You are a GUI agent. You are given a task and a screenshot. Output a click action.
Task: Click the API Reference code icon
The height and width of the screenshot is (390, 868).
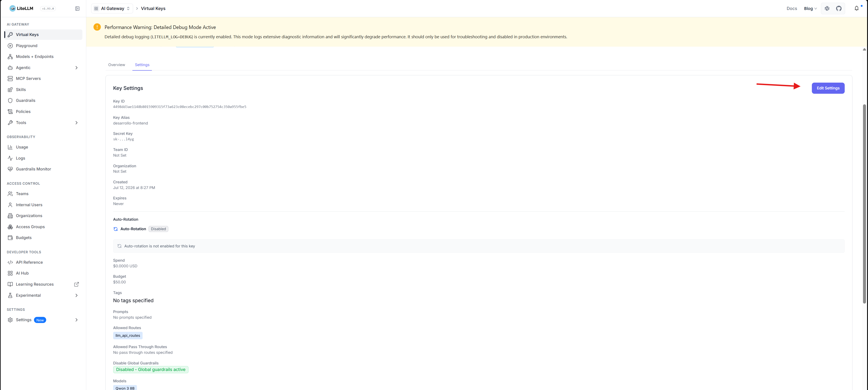pos(10,262)
